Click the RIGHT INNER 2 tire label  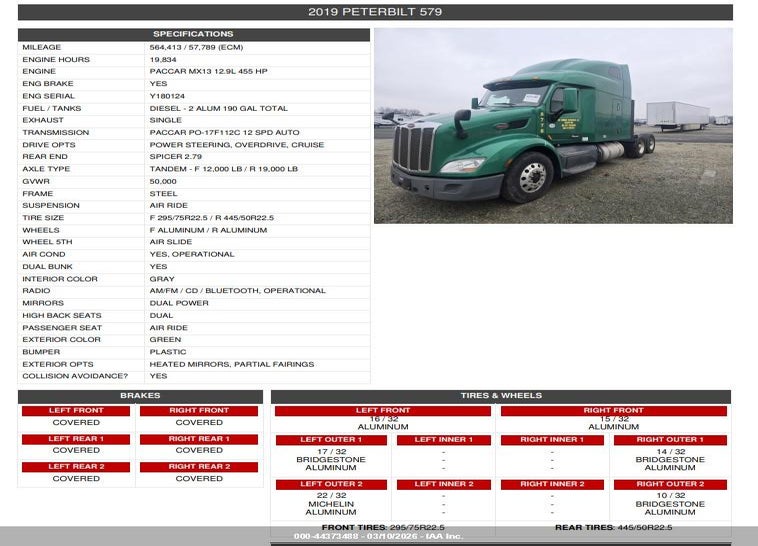(552, 485)
